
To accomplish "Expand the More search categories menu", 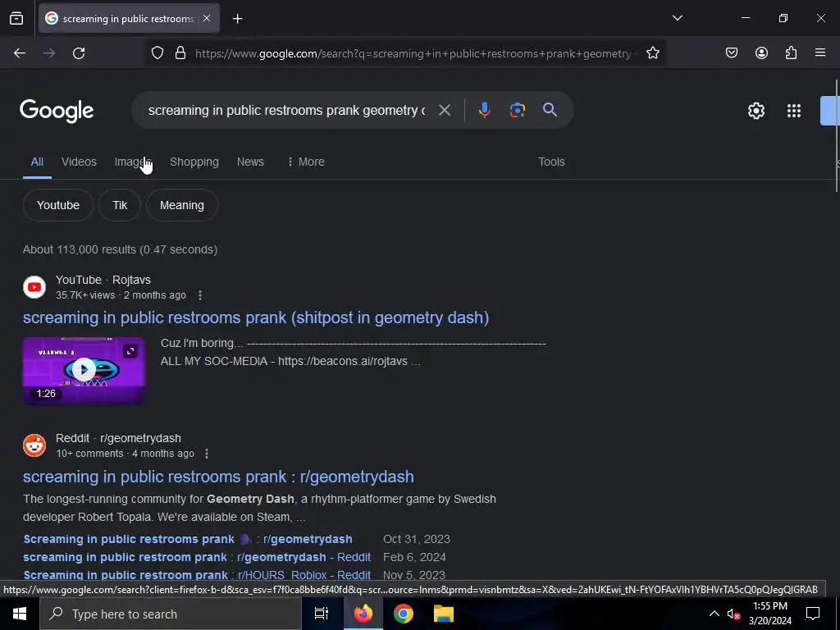I will [306, 162].
